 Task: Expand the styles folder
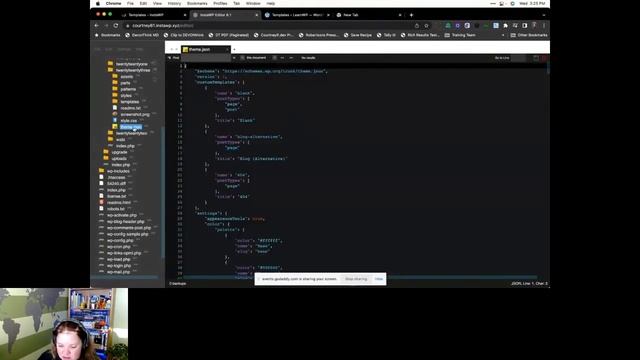pyautogui.click(x=126, y=96)
